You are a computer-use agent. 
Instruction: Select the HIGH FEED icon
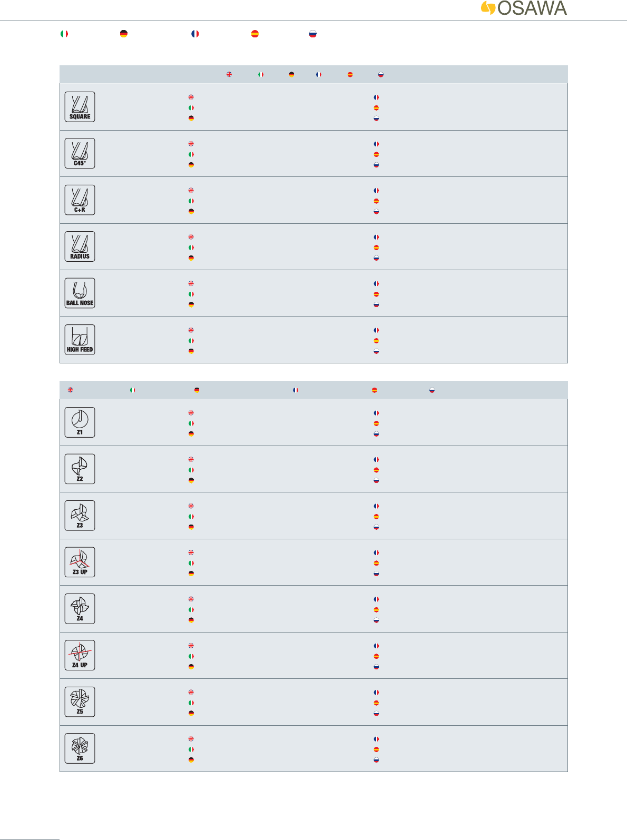(x=80, y=340)
